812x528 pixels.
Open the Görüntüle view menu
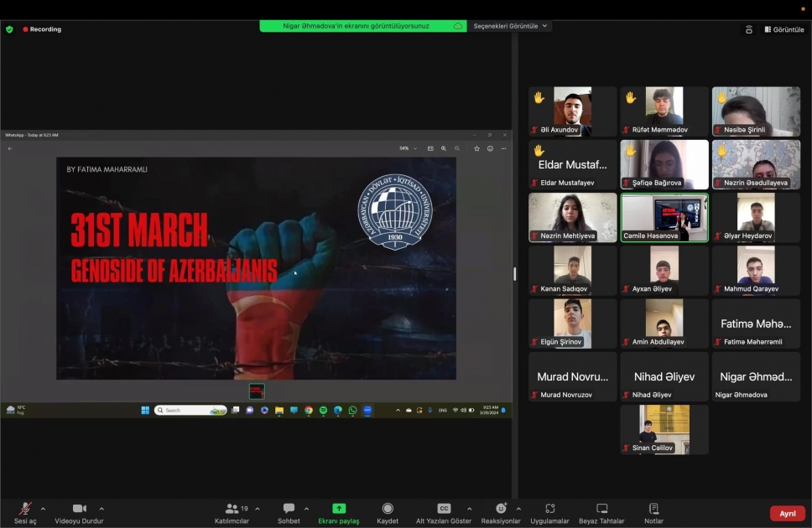click(783, 29)
